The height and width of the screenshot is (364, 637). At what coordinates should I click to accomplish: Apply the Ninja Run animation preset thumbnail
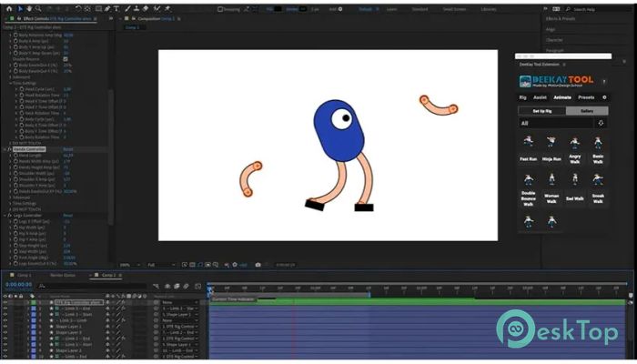(x=551, y=143)
